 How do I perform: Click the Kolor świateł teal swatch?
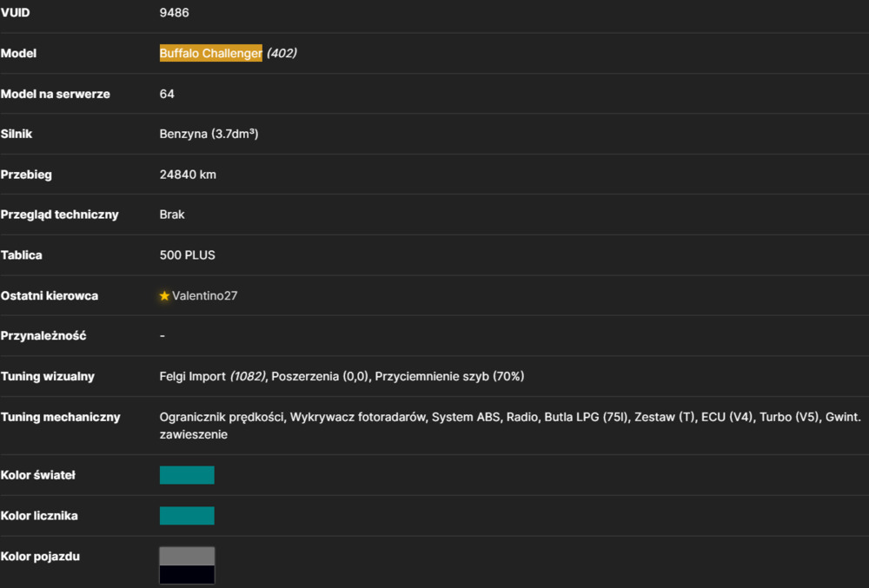point(187,475)
